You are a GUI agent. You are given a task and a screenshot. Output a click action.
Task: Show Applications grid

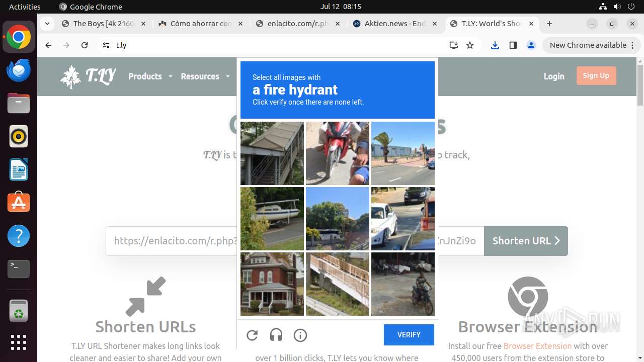coord(19,342)
